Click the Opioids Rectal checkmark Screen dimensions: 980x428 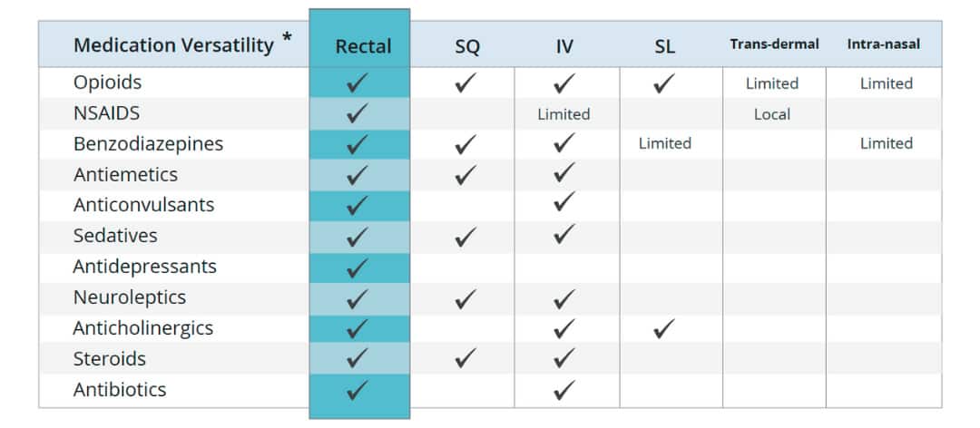point(358,83)
